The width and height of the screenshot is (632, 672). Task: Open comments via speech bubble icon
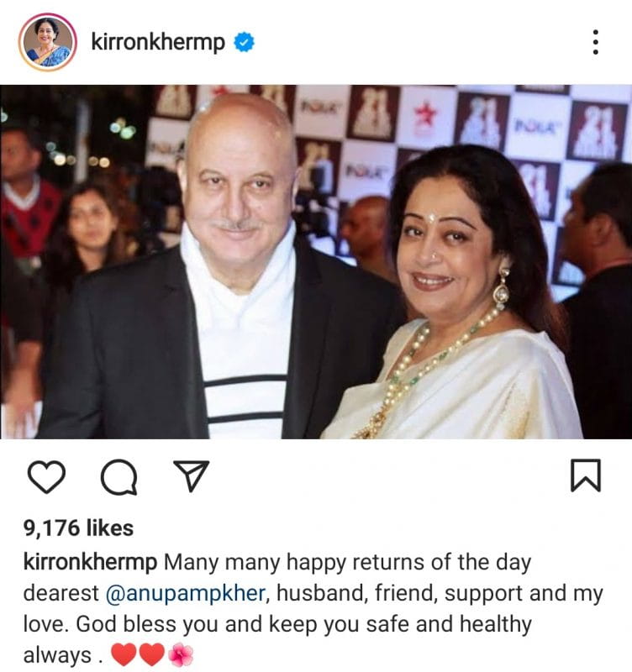point(119,476)
